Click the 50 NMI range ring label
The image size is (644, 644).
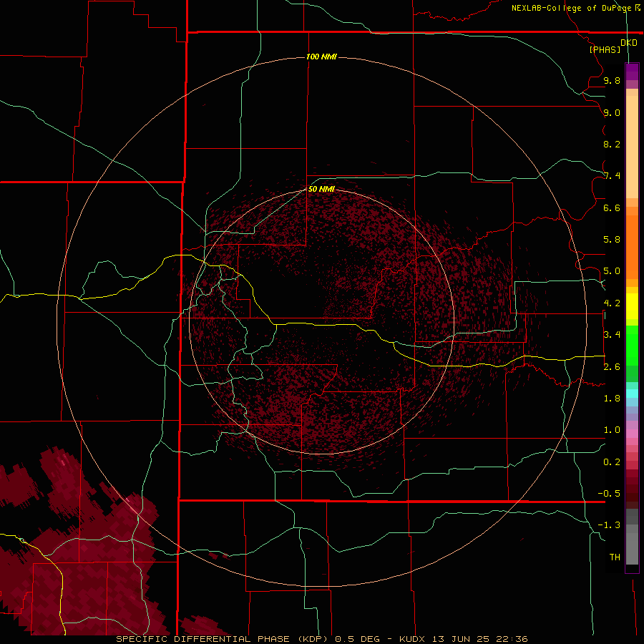coord(321,189)
